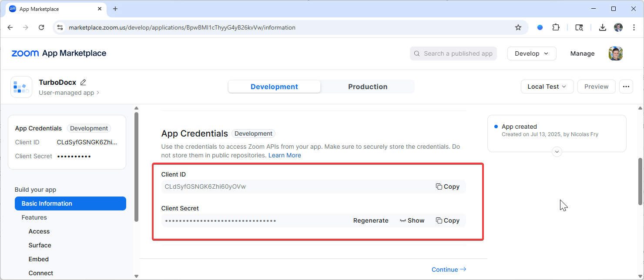Viewport: 644px width, 280px height.
Task: Click the TurboDocx app icon
Action: [21, 87]
